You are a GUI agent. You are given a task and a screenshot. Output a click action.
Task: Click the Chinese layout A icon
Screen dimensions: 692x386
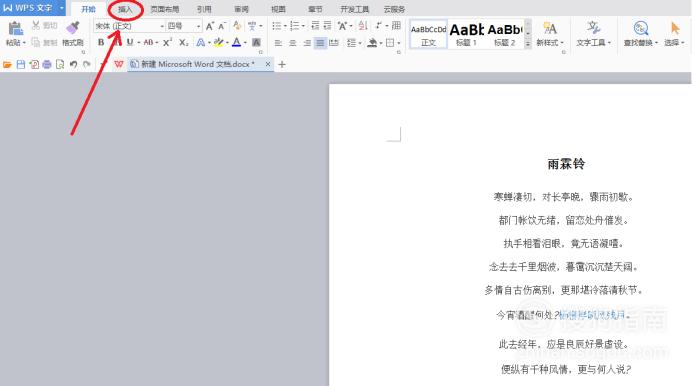pyautogui.click(x=342, y=26)
